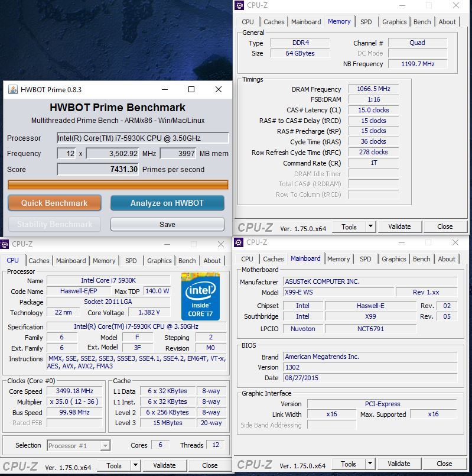The width and height of the screenshot is (472, 476).
Task: Click the orange benchmark progress bar
Action: point(118,184)
